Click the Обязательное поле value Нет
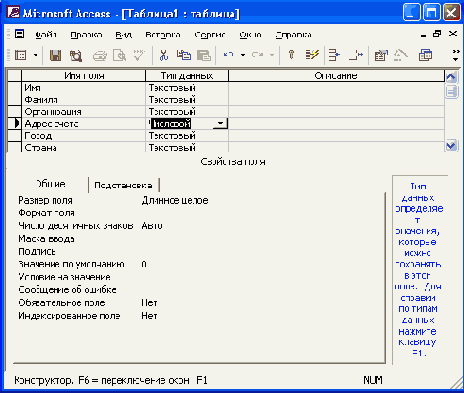The image size is (464, 393). click(x=149, y=303)
